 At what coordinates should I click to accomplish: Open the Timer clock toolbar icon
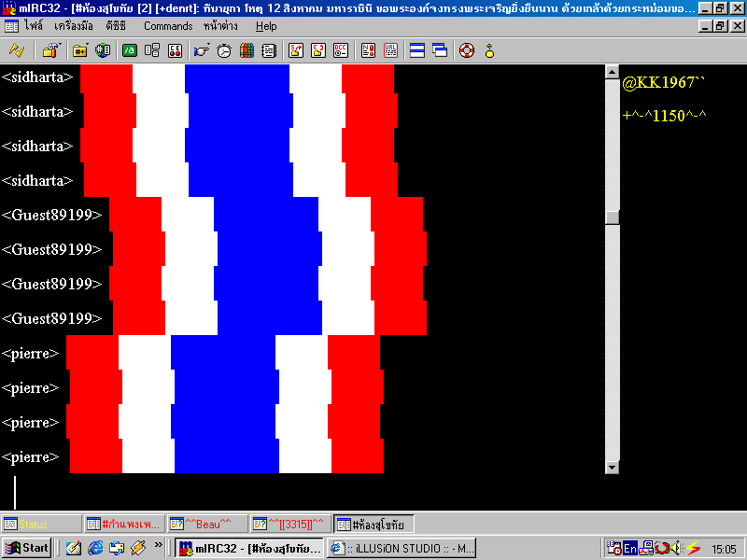pos(224,50)
